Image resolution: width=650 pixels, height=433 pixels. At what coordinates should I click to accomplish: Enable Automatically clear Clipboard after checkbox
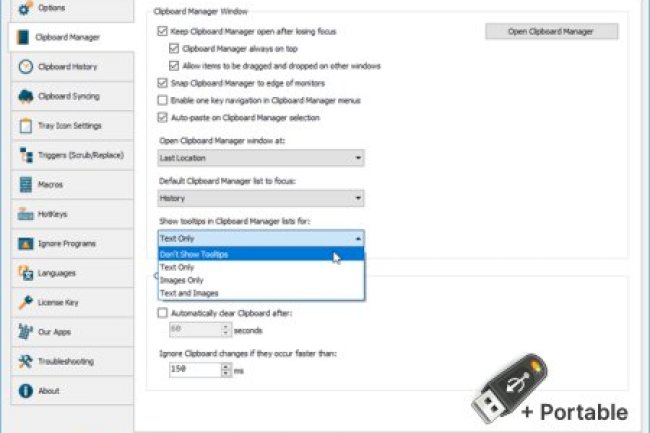(x=163, y=313)
